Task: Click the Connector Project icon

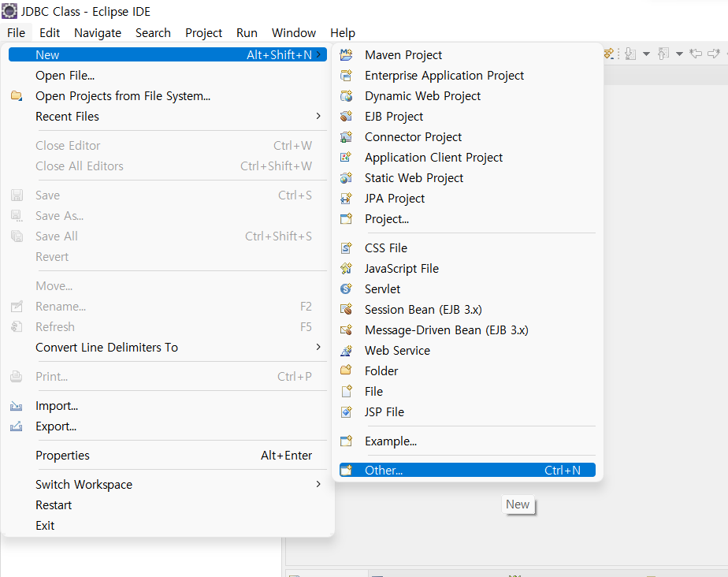Action: (x=346, y=136)
